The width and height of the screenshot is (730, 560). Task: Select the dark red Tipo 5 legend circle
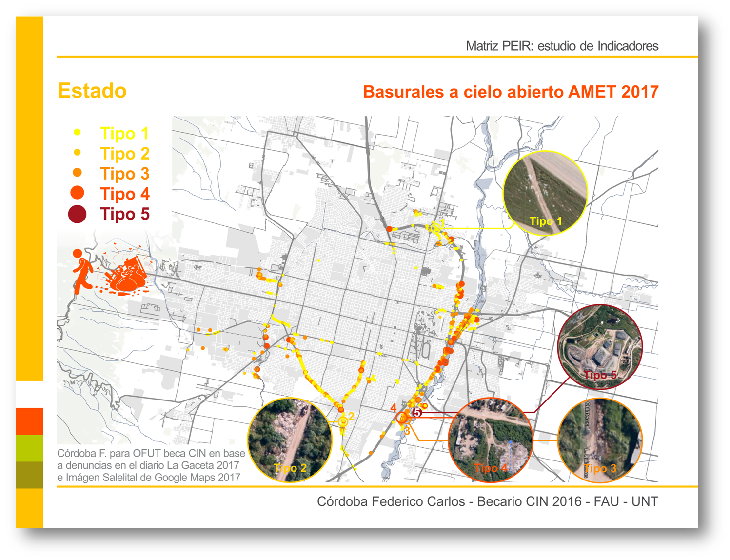tap(77, 214)
